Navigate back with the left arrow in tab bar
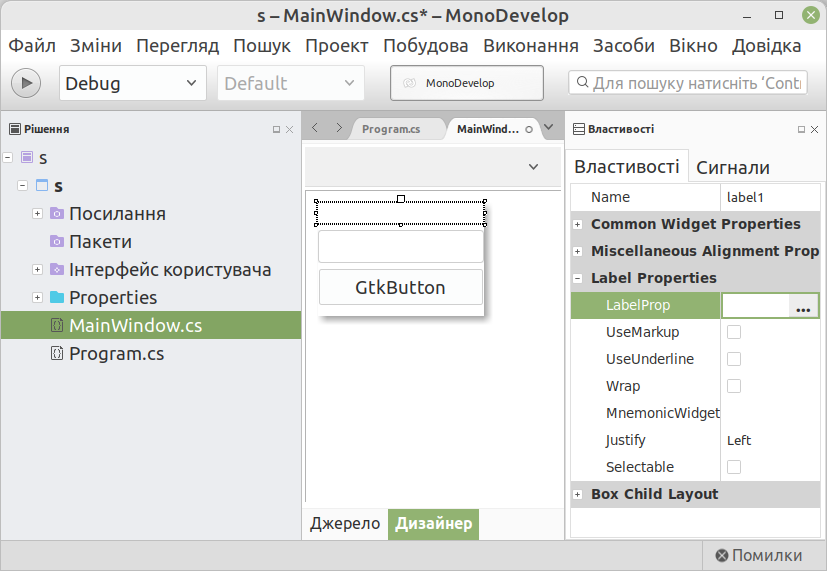The image size is (827, 571). (316, 128)
